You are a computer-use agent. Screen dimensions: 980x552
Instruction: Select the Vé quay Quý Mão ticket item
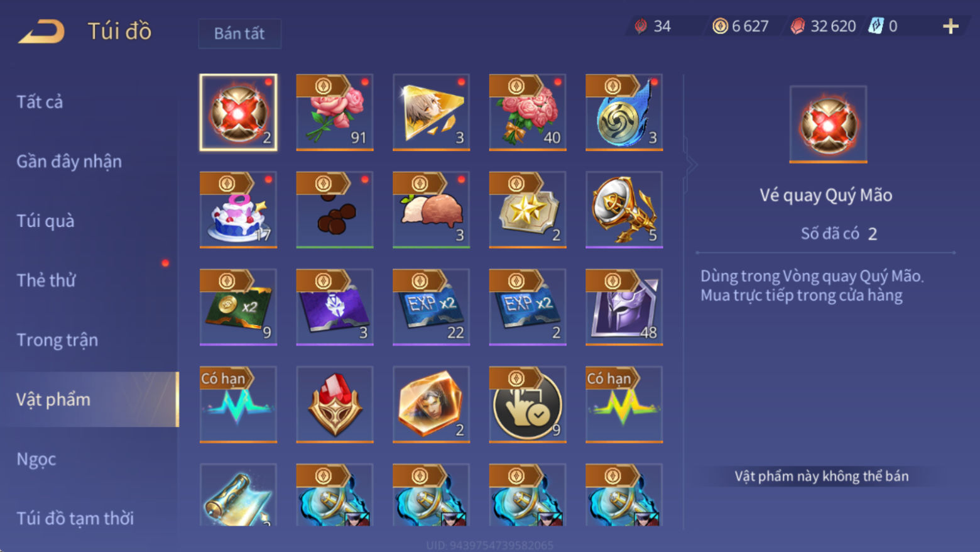(x=238, y=113)
